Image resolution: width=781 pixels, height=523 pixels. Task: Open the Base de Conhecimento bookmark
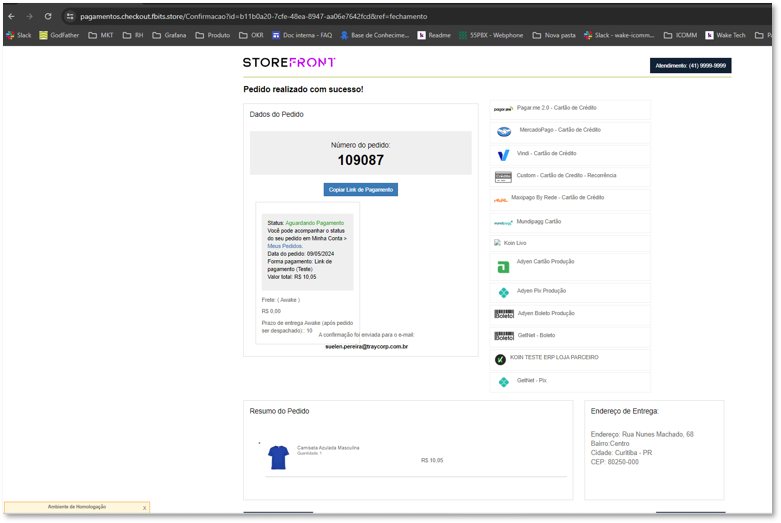coord(375,35)
